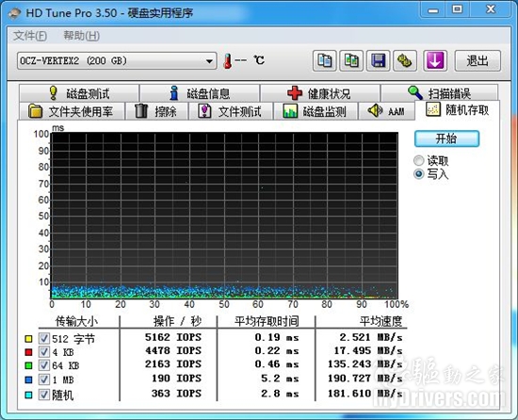Click the cyan 随机 color swatch
The width and height of the screenshot is (518, 420).
tap(29, 395)
